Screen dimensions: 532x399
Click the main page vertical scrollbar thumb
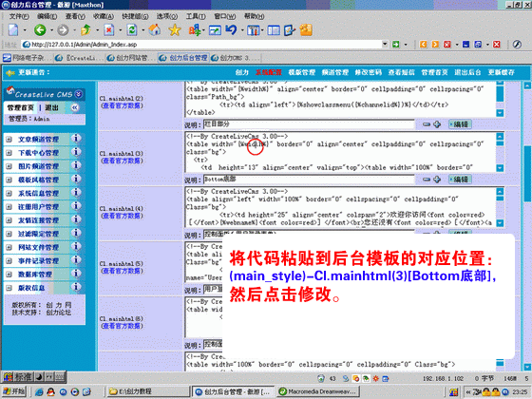[x=527, y=173]
